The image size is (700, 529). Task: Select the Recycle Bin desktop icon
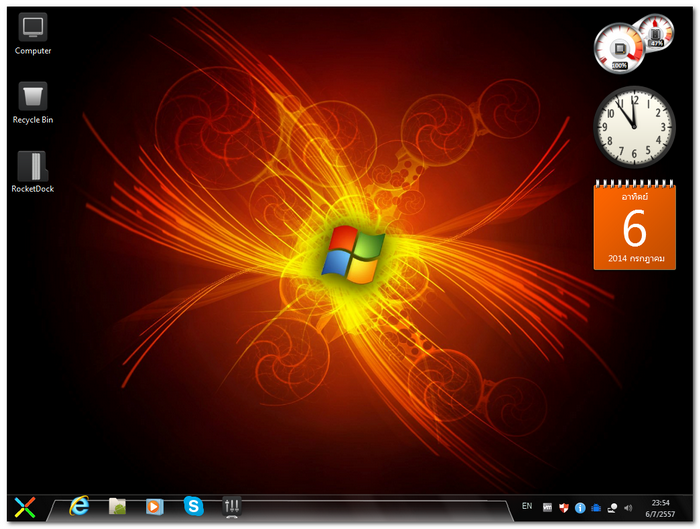point(33,103)
